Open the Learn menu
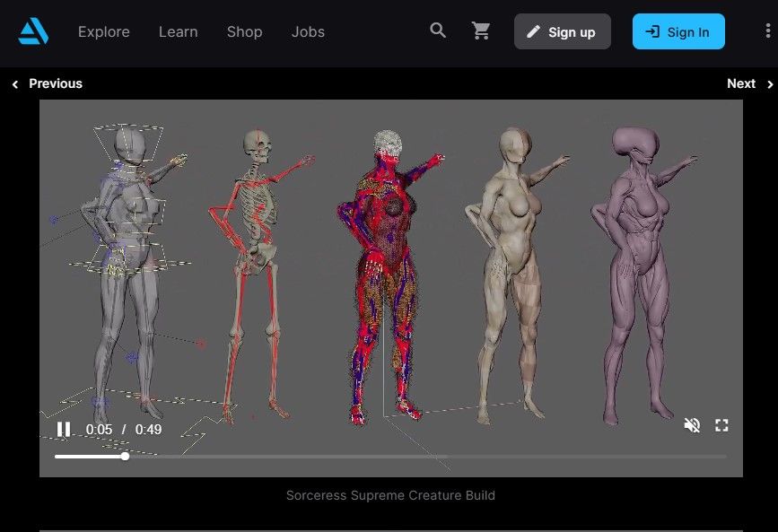 pyautogui.click(x=179, y=31)
